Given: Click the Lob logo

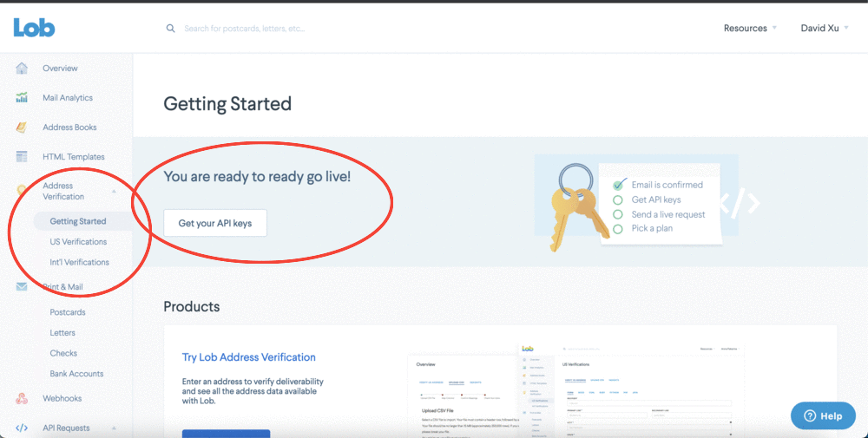Looking at the screenshot, I should tap(35, 27).
